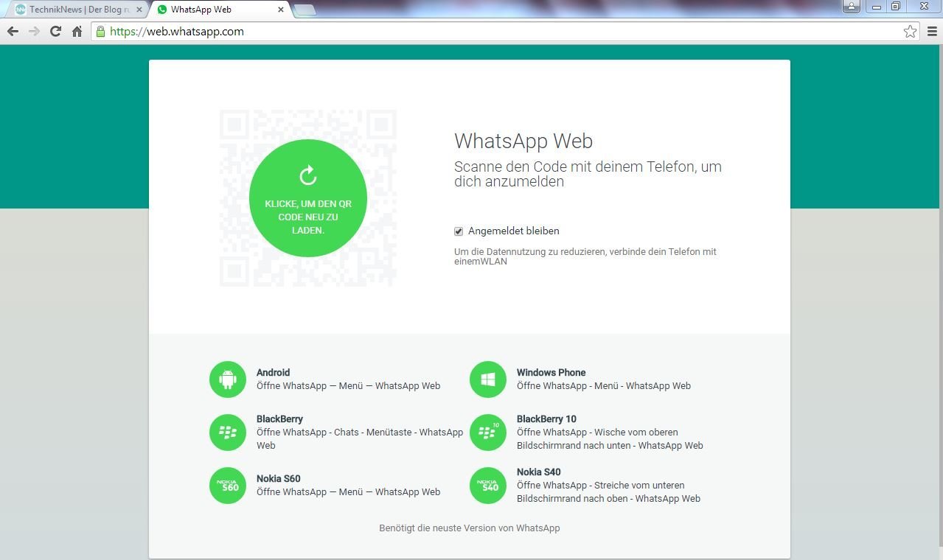Open a new tab with the new-tab button
This screenshot has height=560, width=943.
coord(305,10)
